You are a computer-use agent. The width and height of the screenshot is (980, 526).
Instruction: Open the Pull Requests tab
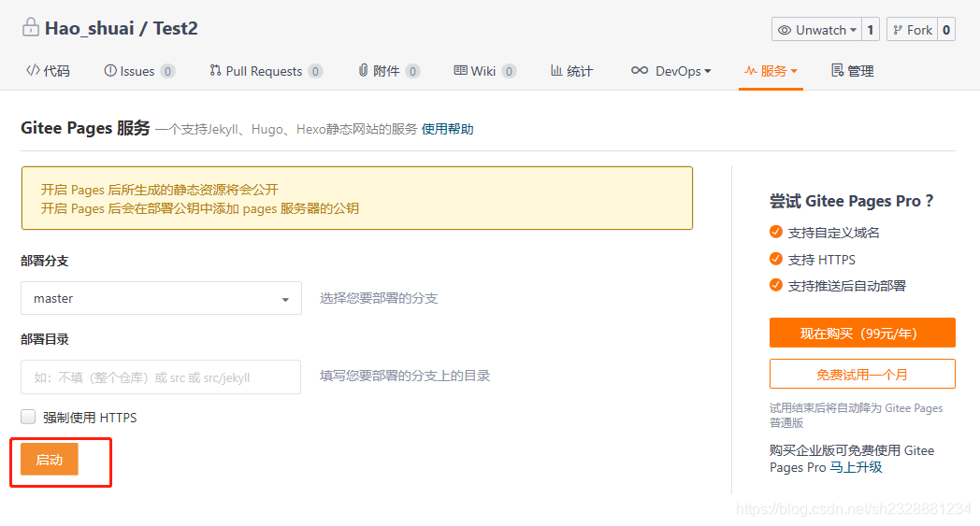(267, 71)
